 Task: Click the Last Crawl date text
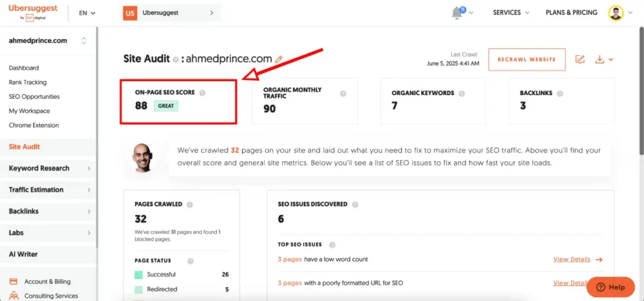(453, 64)
